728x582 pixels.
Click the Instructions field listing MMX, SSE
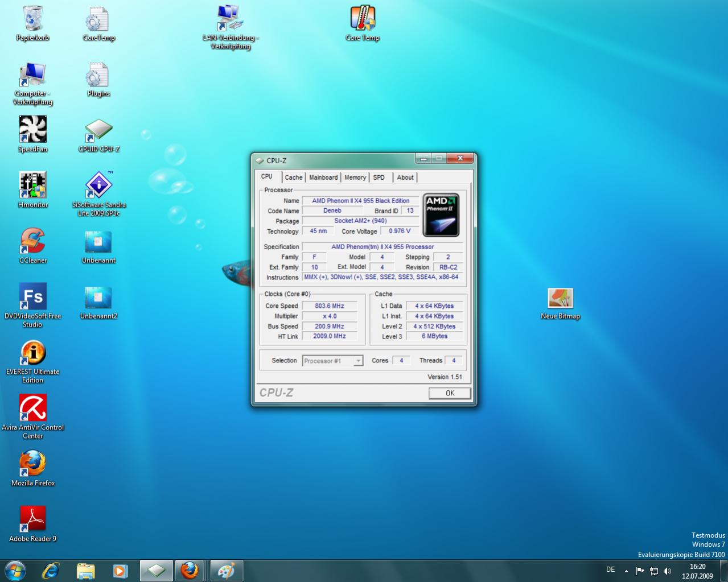pyautogui.click(x=382, y=277)
